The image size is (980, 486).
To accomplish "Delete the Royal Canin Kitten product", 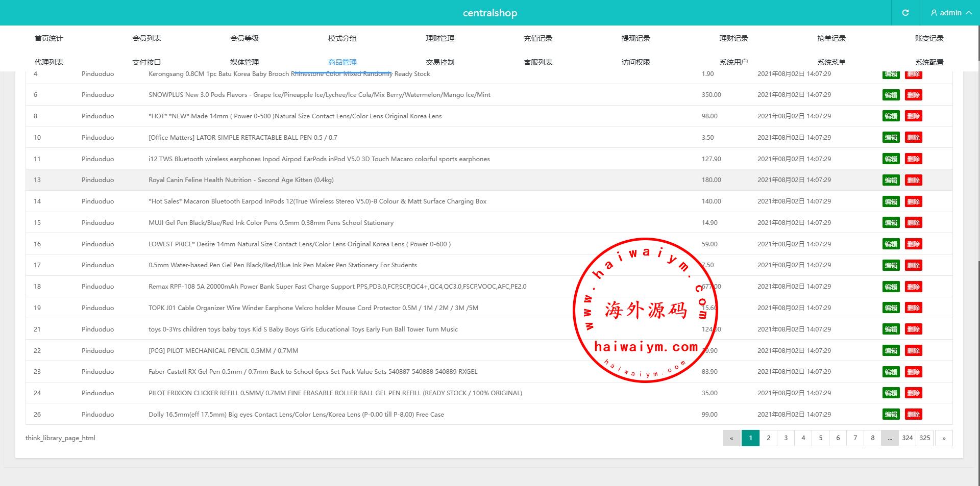I will pyautogui.click(x=913, y=180).
